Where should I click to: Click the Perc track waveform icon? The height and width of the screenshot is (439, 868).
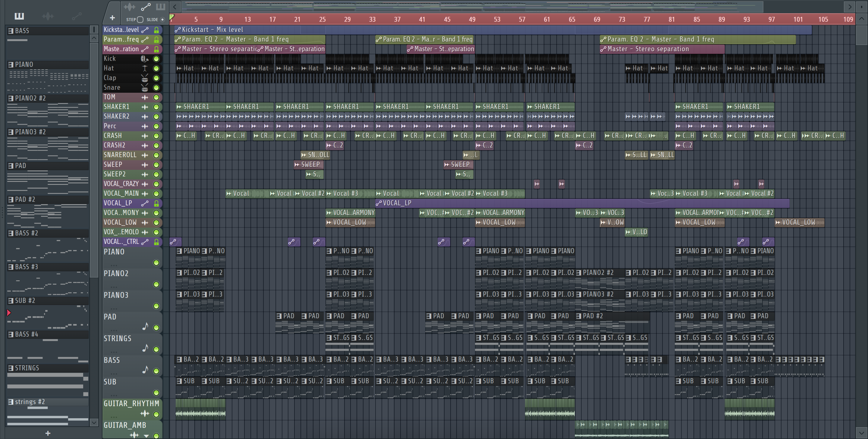coord(145,126)
